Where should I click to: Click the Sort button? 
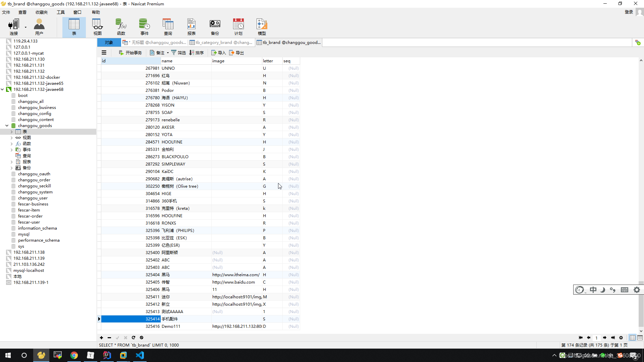click(x=197, y=53)
